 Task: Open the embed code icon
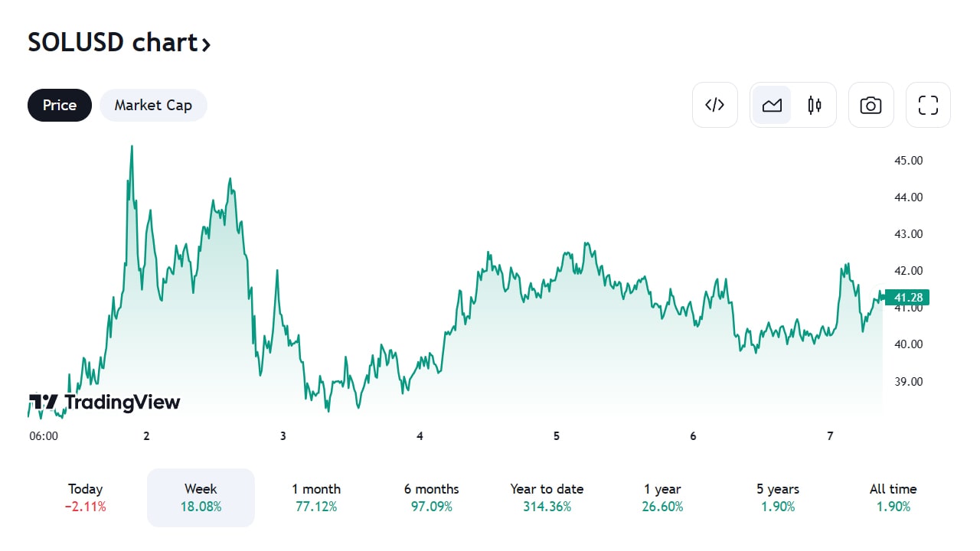(x=715, y=105)
